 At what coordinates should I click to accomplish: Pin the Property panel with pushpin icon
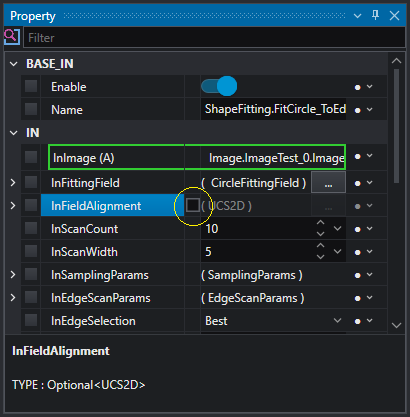pyautogui.click(x=375, y=15)
